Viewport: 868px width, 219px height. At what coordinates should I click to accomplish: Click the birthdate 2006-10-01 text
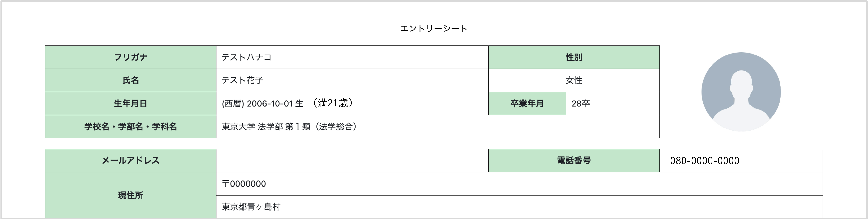point(270,104)
